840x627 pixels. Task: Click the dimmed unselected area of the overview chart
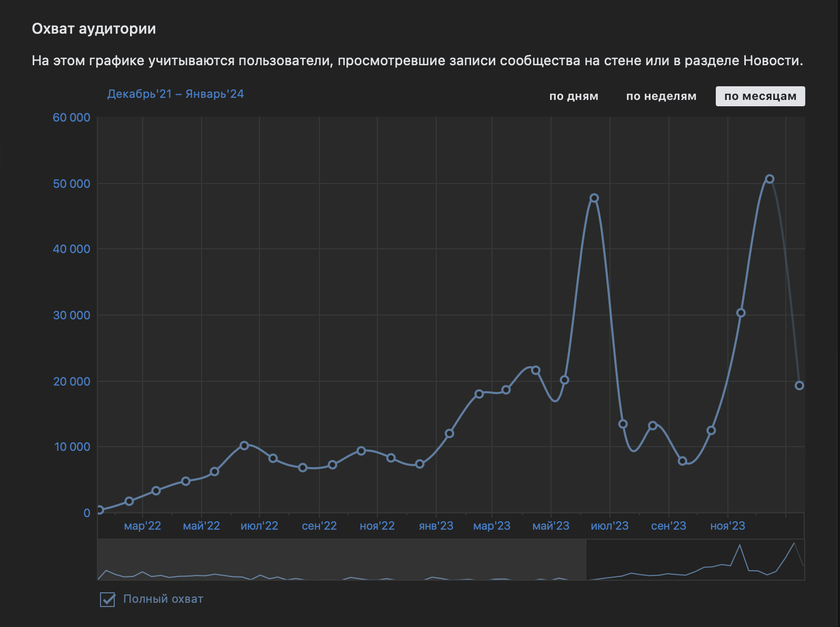tap(342, 560)
